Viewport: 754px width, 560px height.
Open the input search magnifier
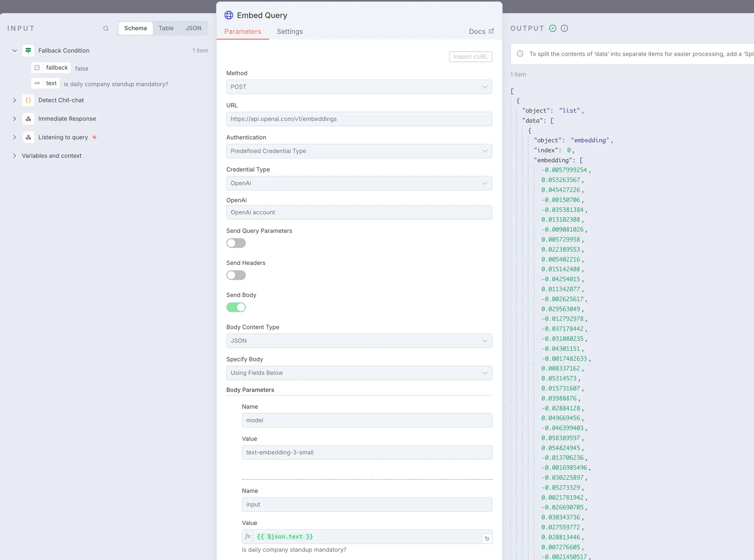[x=106, y=28]
